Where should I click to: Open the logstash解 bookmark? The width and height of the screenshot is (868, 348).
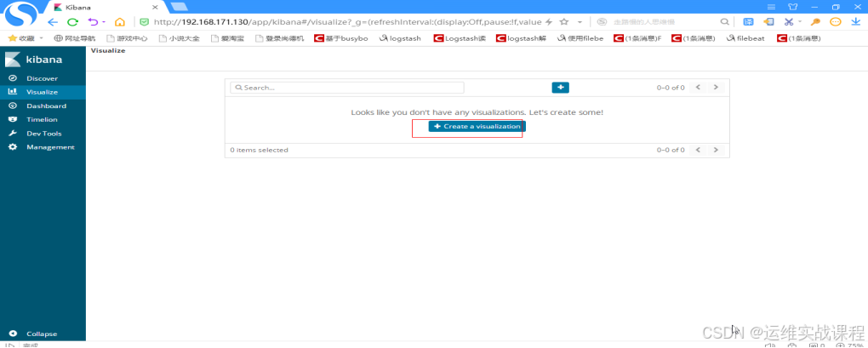(x=520, y=38)
